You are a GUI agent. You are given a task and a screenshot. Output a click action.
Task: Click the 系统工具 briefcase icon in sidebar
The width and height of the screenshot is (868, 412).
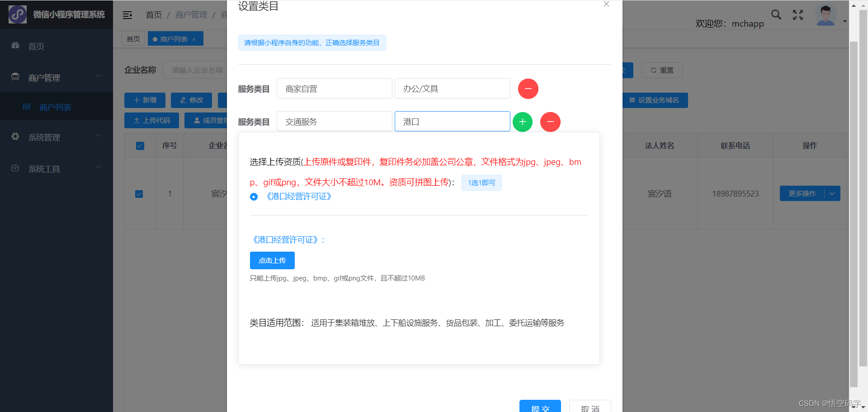click(15, 168)
